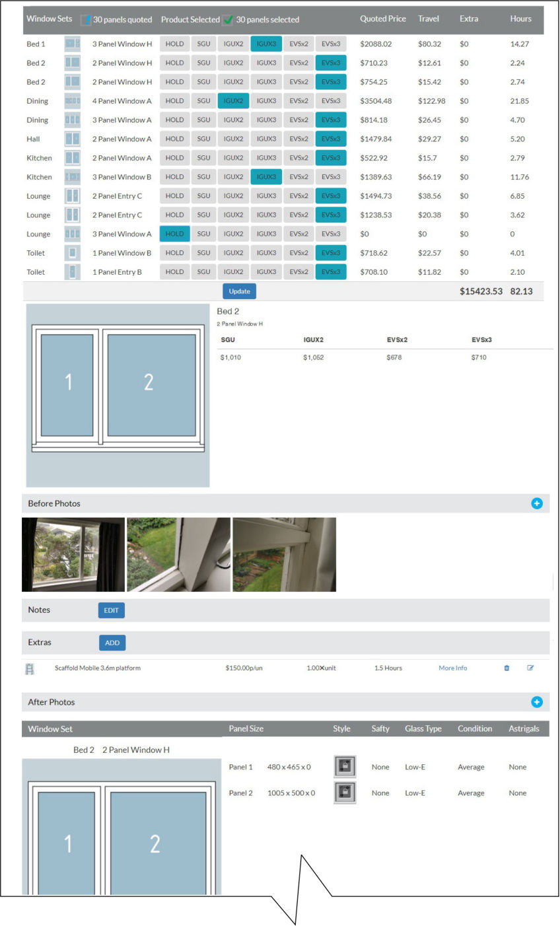Click the Extras ADD button

pyautogui.click(x=112, y=643)
